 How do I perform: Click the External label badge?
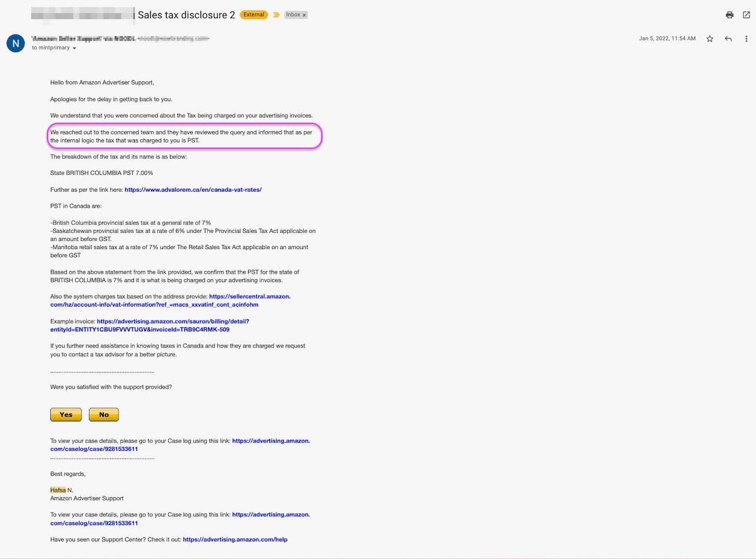pos(253,15)
